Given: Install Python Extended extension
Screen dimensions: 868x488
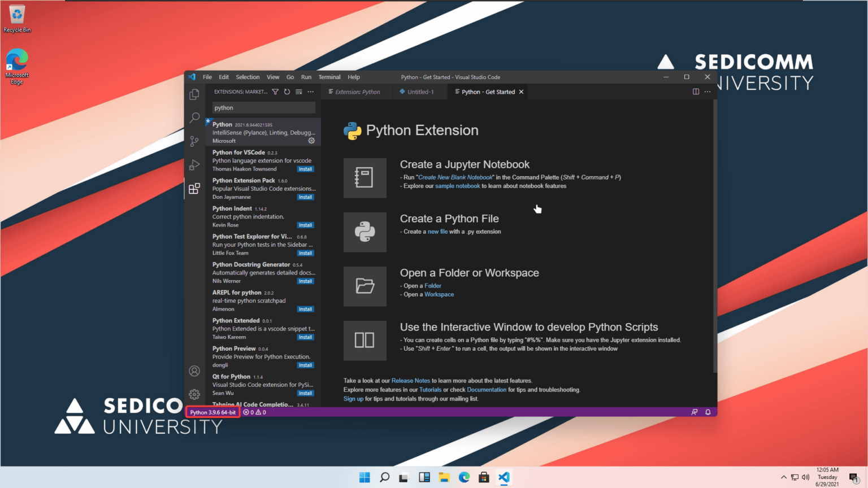Looking at the screenshot, I should (305, 337).
